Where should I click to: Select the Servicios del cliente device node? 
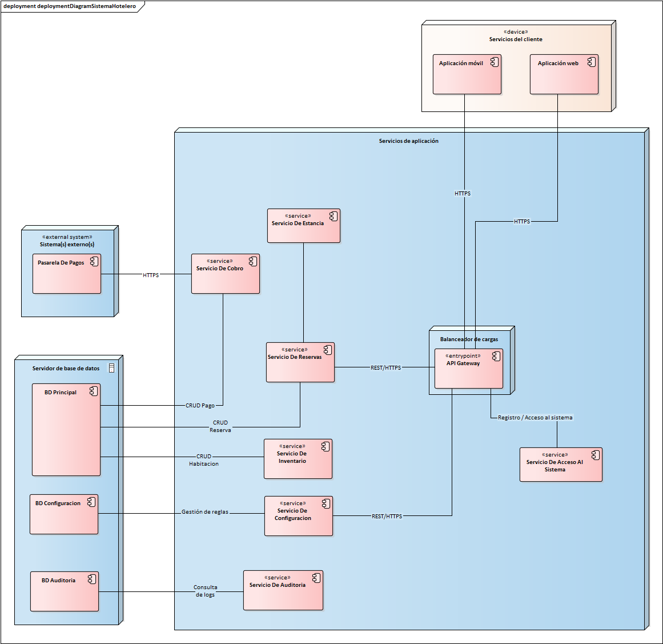pyautogui.click(x=516, y=39)
